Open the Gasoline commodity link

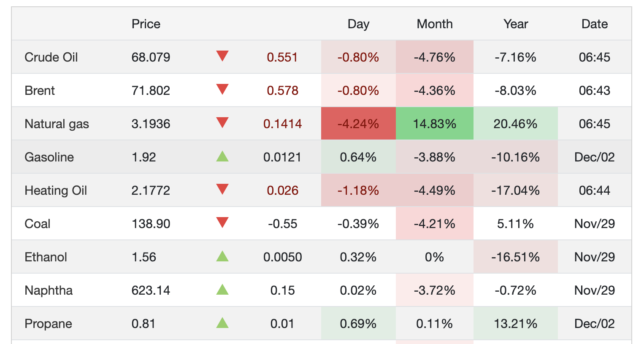click(49, 157)
